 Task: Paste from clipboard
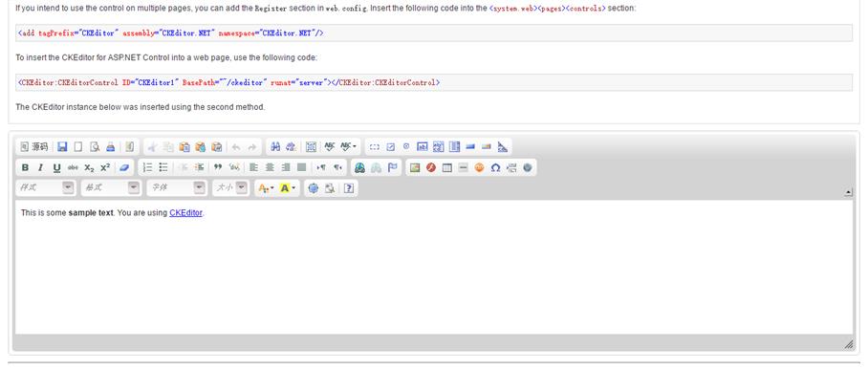[184, 147]
